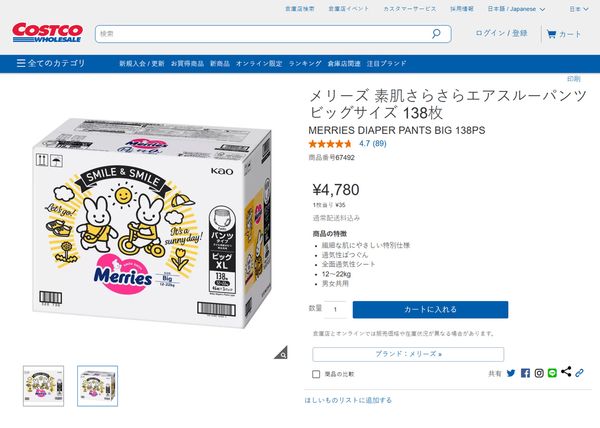Click ほしいものリストに追加する link
This screenshot has width=600, height=428.
click(x=348, y=400)
